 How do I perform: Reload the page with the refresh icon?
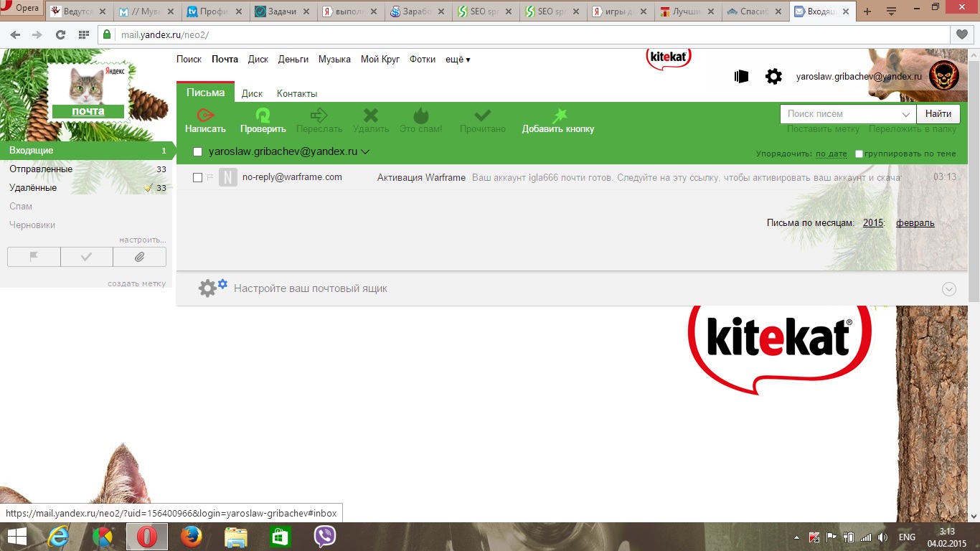(60, 34)
